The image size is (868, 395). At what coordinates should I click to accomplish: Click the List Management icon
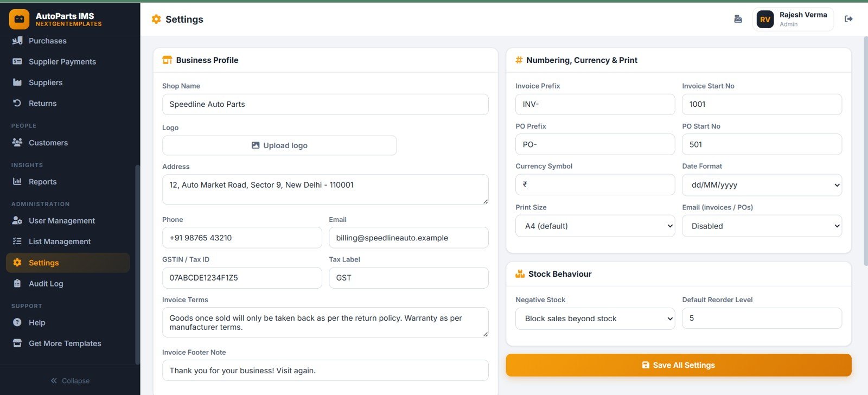(x=17, y=241)
